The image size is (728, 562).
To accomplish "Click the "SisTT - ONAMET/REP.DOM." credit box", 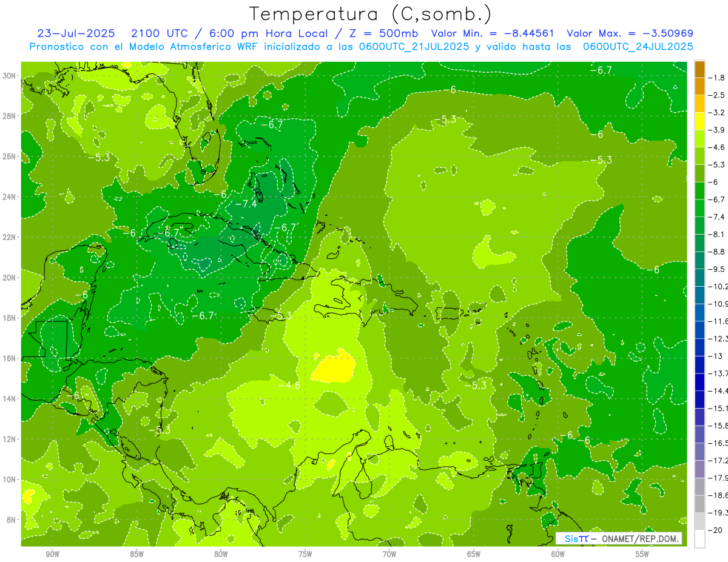I will 619,538.
